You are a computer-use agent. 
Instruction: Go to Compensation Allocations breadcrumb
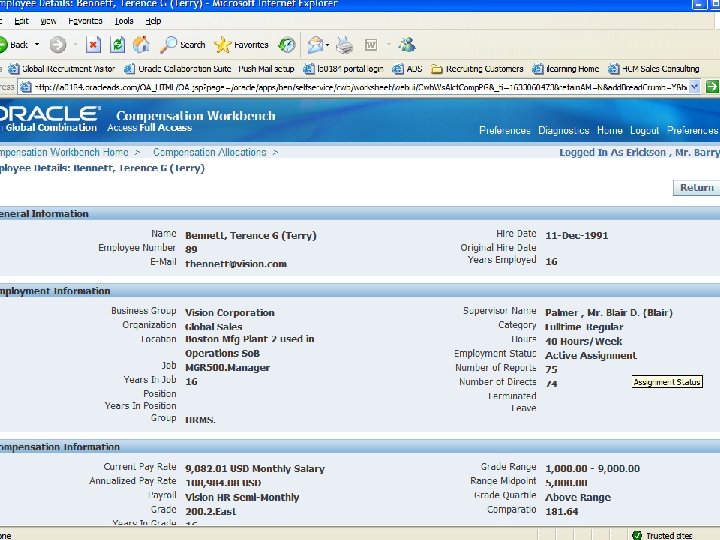pyautogui.click(x=209, y=152)
